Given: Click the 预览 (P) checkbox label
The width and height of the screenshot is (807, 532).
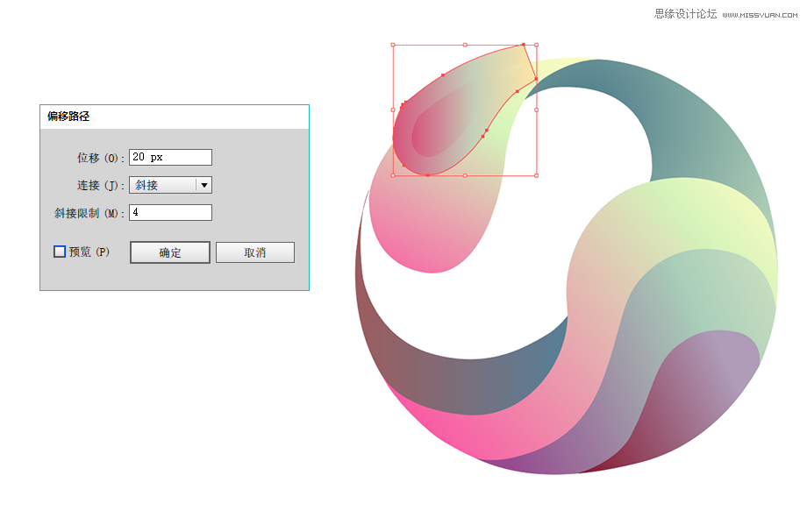Looking at the screenshot, I should click(x=89, y=252).
